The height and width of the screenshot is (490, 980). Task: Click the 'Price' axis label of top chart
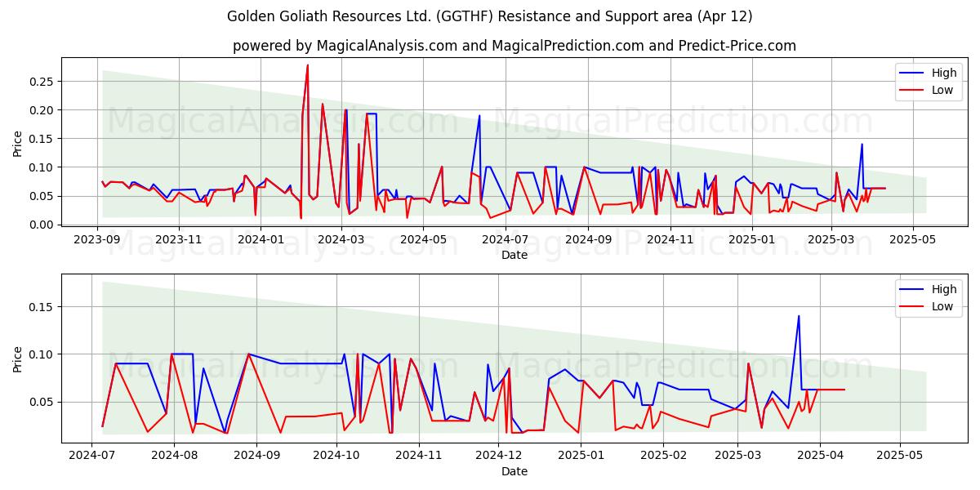click(x=18, y=144)
